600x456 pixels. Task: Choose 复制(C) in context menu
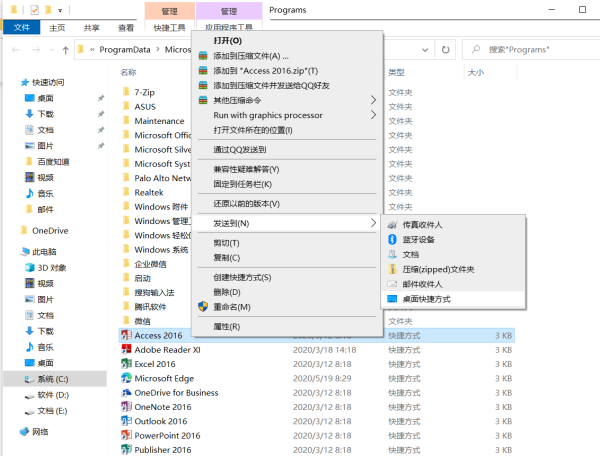(x=287, y=258)
